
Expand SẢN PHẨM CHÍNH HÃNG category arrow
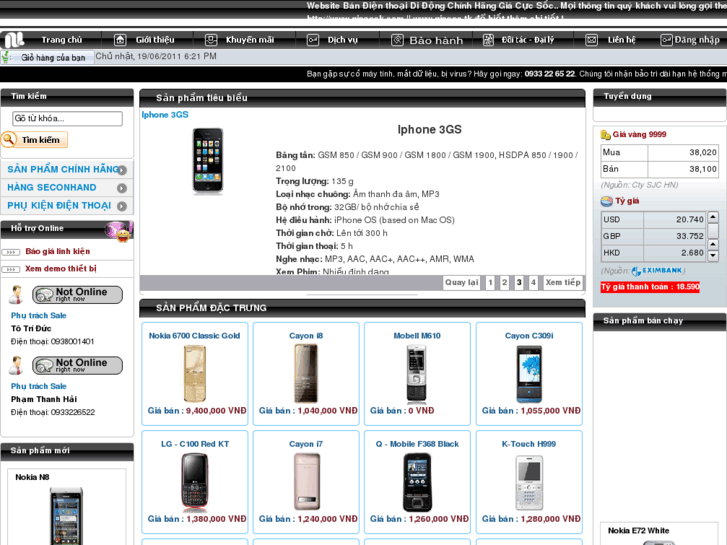click(x=122, y=170)
